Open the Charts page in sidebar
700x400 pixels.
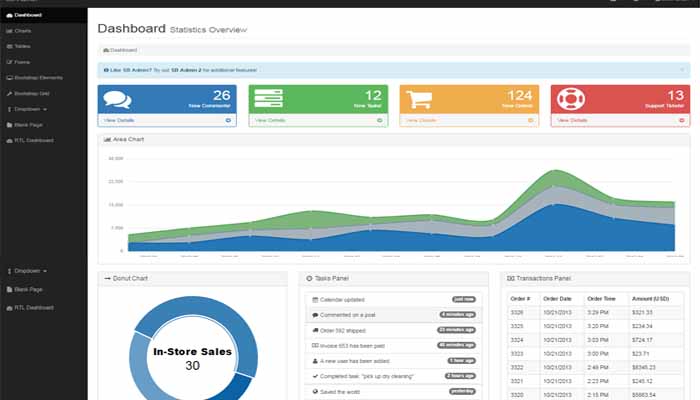(x=23, y=31)
